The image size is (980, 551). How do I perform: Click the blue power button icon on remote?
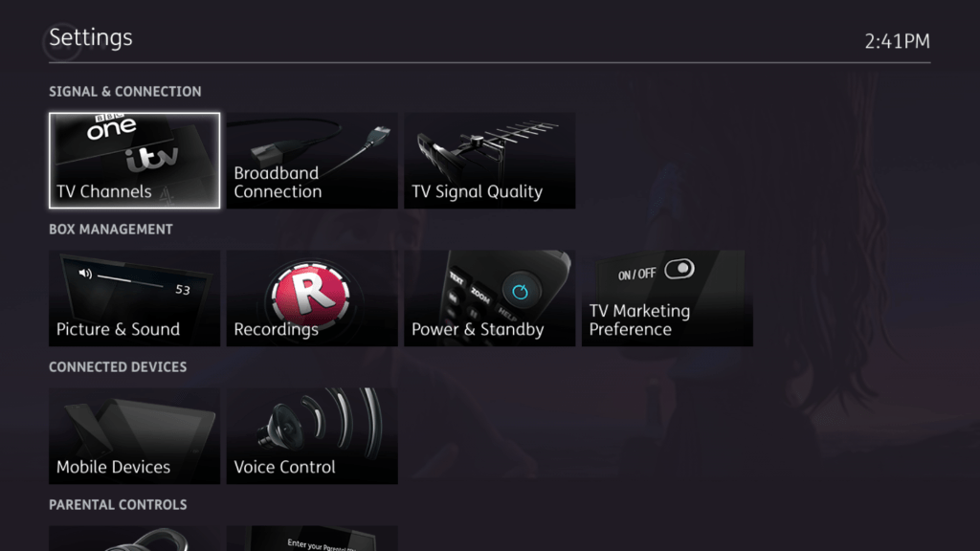[520, 291]
